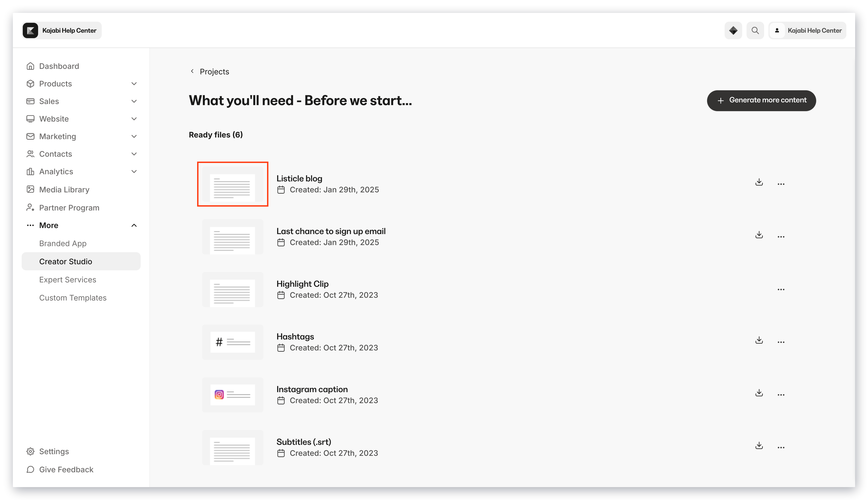Select Branded App submenu item
The height and width of the screenshot is (500, 868).
(x=63, y=243)
